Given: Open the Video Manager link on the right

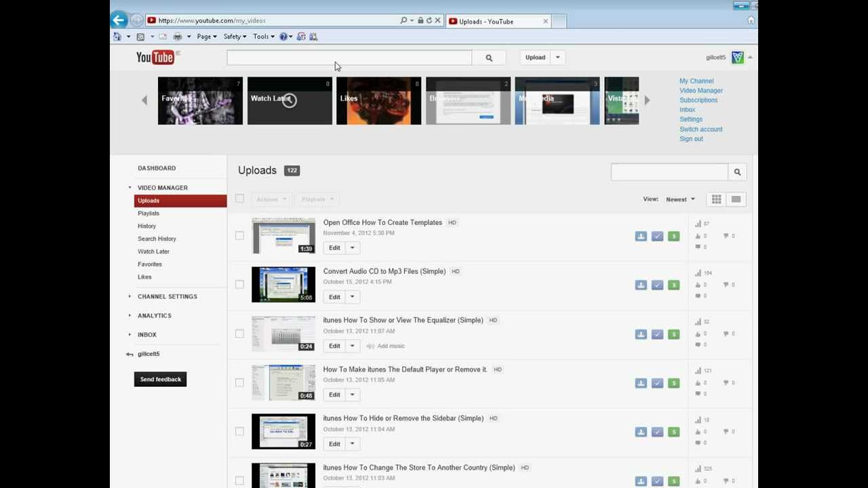Looking at the screenshot, I should [701, 90].
